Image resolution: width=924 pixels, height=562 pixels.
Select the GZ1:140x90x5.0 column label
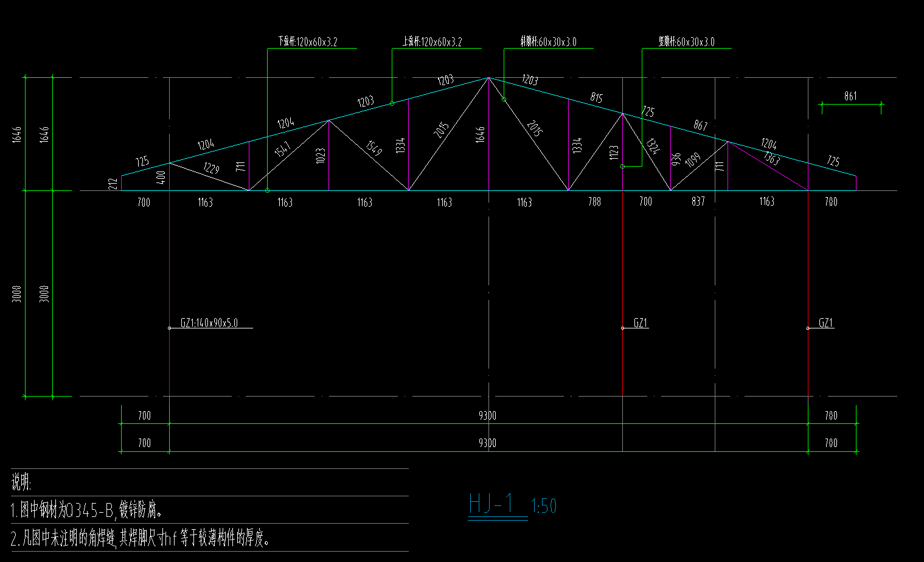pyautogui.click(x=209, y=323)
